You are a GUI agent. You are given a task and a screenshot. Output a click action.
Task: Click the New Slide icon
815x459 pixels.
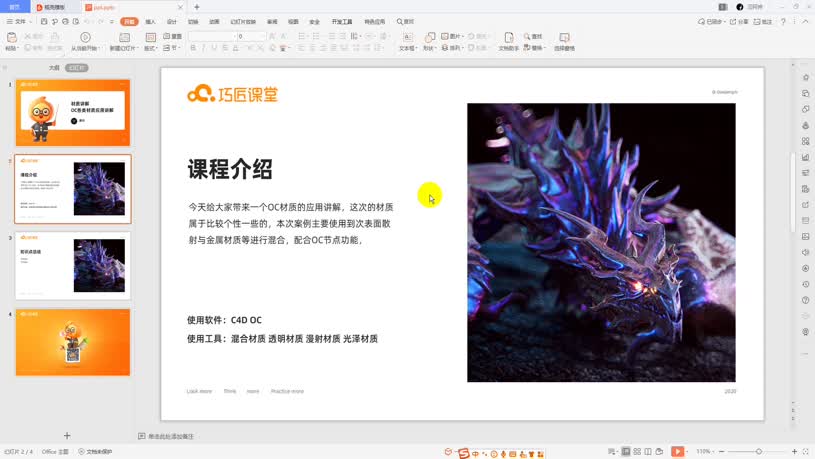(124, 37)
